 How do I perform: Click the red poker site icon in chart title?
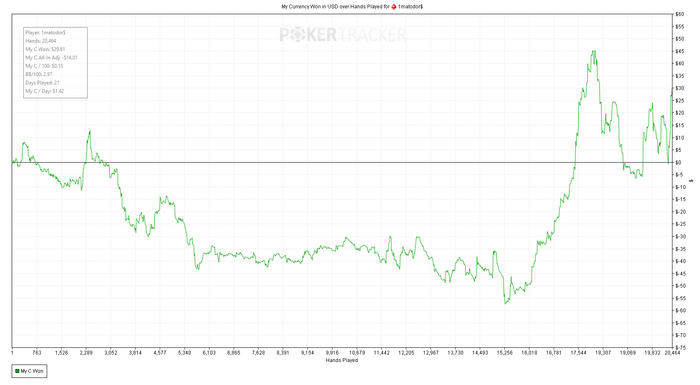pyautogui.click(x=394, y=7)
